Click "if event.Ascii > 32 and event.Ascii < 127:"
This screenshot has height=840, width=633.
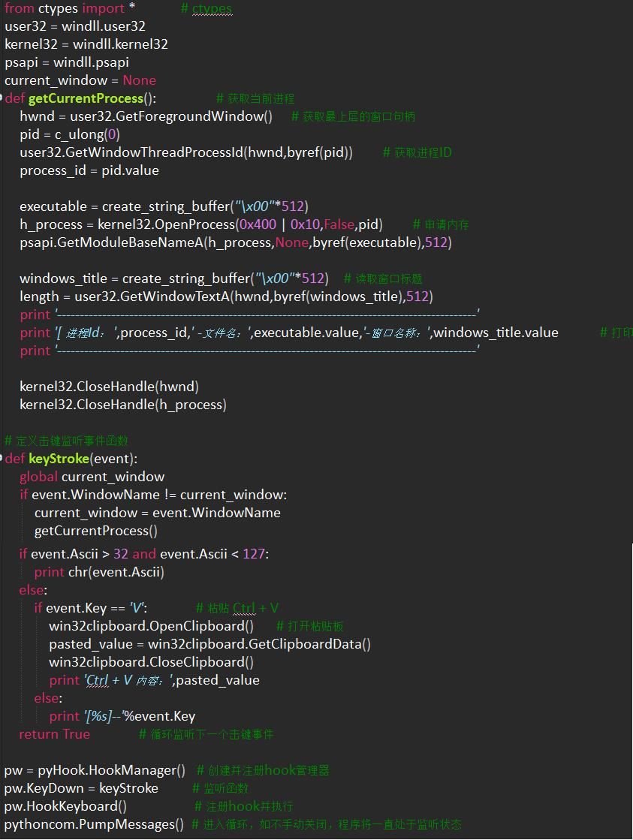click(x=144, y=554)
